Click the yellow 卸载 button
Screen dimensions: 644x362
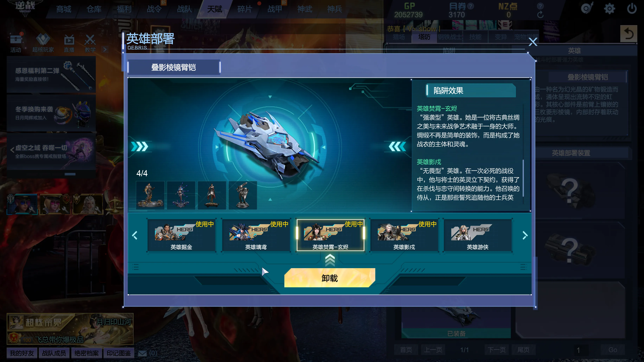(330, 278)
